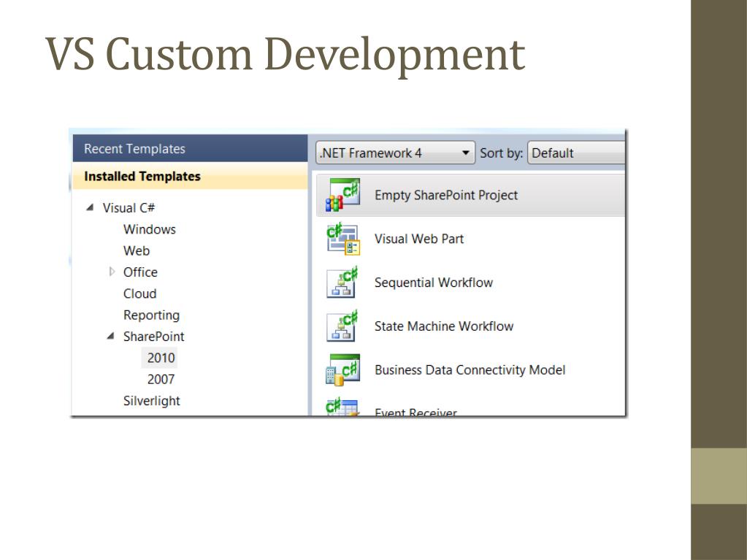Viewport: 747px width, 560px height.
Task: Open the Recent Templates section
Action: [190, 148]
